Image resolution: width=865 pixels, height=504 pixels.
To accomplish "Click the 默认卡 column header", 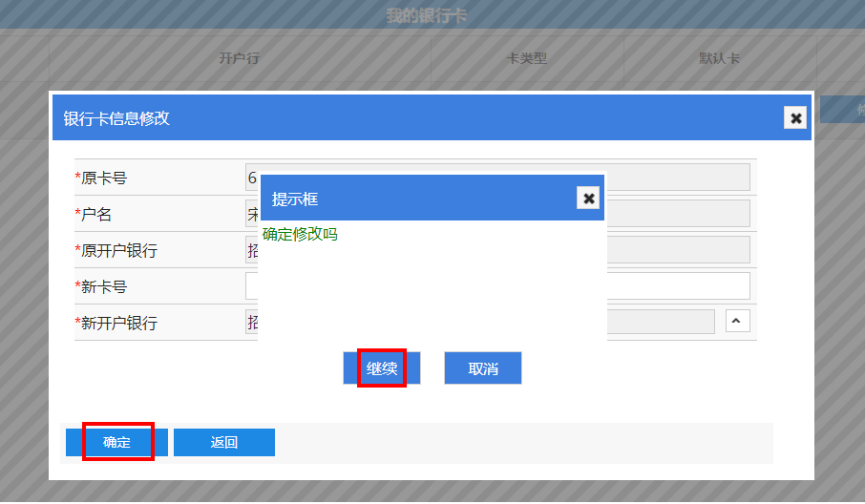I will point(719,58).
